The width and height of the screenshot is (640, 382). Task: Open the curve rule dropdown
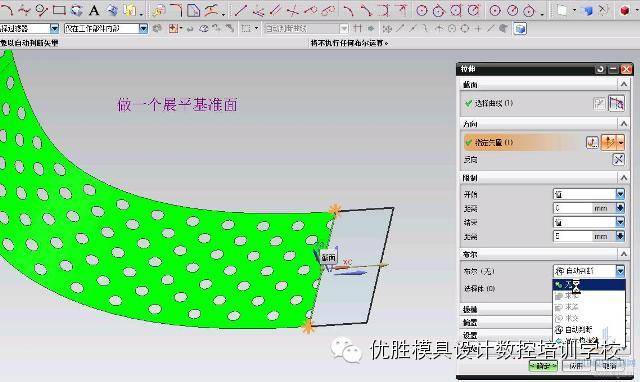click(344, 29)
